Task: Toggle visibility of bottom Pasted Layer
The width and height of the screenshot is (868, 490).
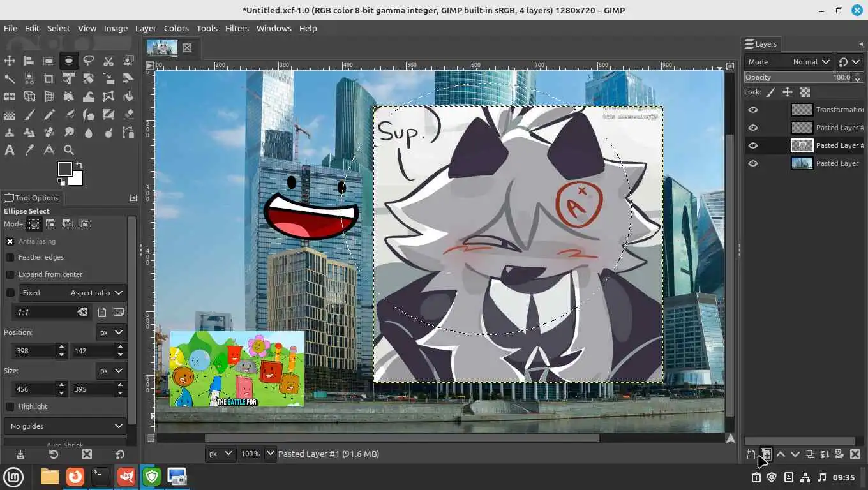Action: click(x=753, y=163)
